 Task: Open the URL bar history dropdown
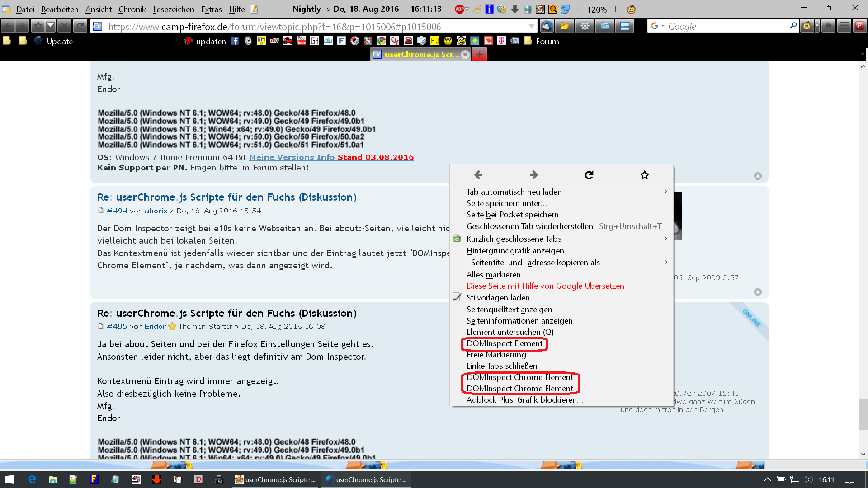(x=531, y=27)
